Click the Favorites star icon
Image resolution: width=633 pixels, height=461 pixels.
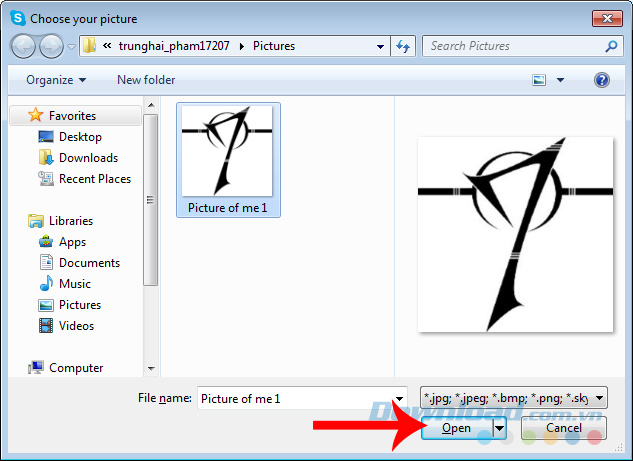pos(36,115)
